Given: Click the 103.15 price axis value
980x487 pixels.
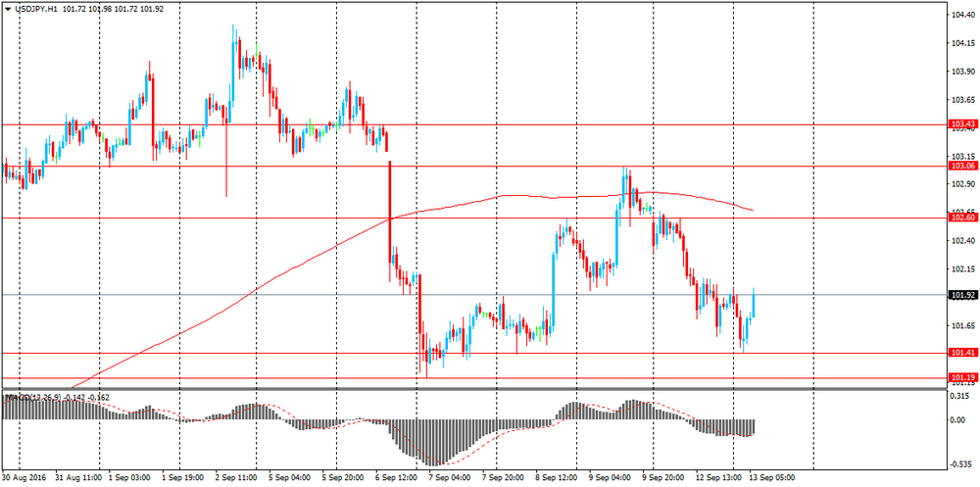Looking at the screenshot, I should click(963, 156).
